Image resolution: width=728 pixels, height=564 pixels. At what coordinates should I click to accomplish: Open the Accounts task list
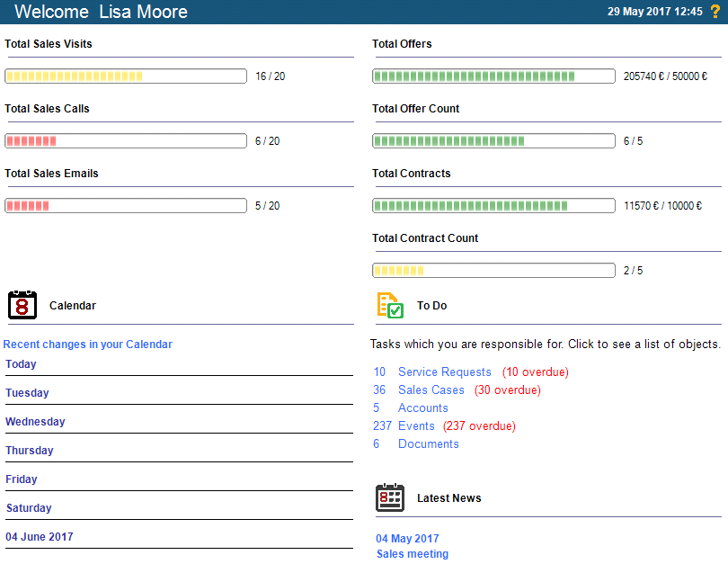(x=423, y=407)
